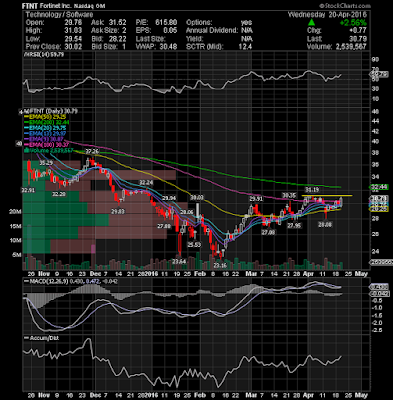Click the VWAP value 30.48

pos(168,47)
